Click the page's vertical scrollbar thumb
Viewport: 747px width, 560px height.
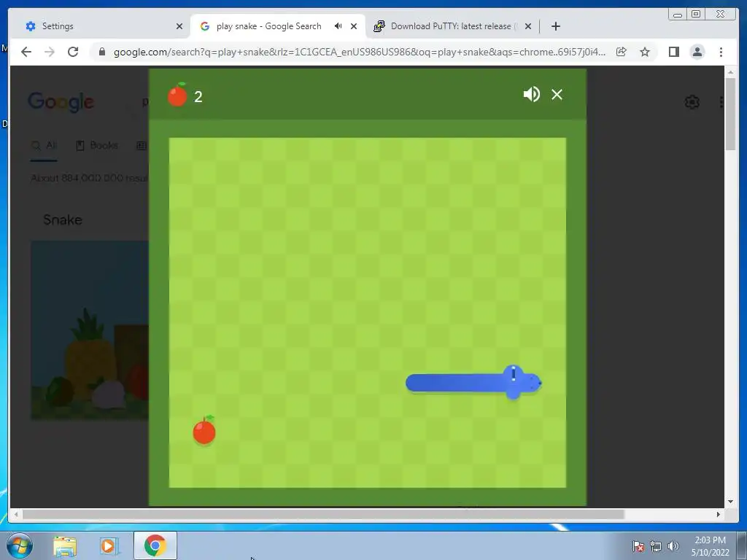coord(730,114)
